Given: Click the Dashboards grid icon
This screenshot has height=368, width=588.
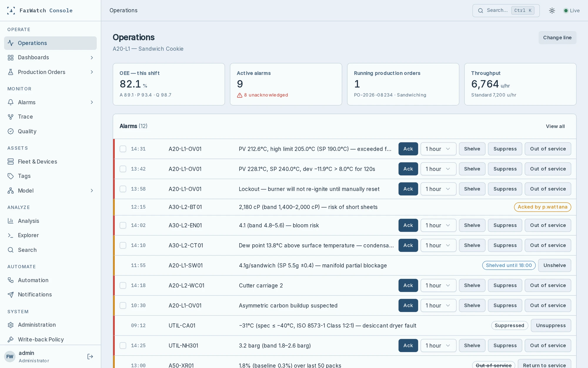Looking at the screenshot, I should pyautogui.click(x=11, y=58).
